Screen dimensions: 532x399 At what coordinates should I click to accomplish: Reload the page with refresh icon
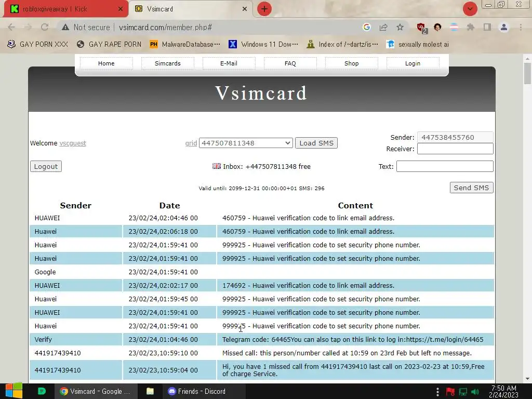click(45, 27)
